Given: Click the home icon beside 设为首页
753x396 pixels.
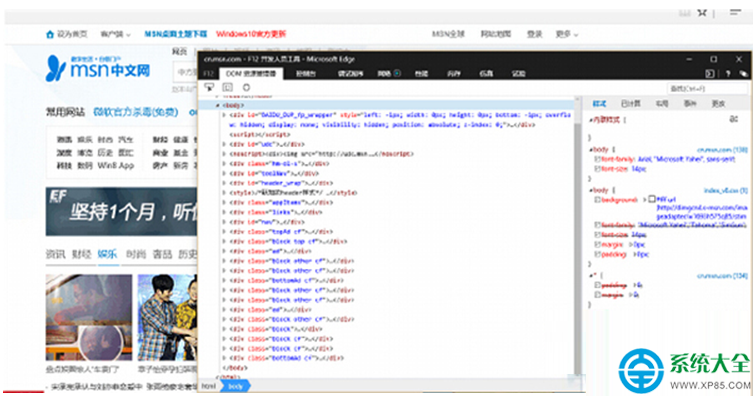Looking at the screenshot, I should point(50,34).
